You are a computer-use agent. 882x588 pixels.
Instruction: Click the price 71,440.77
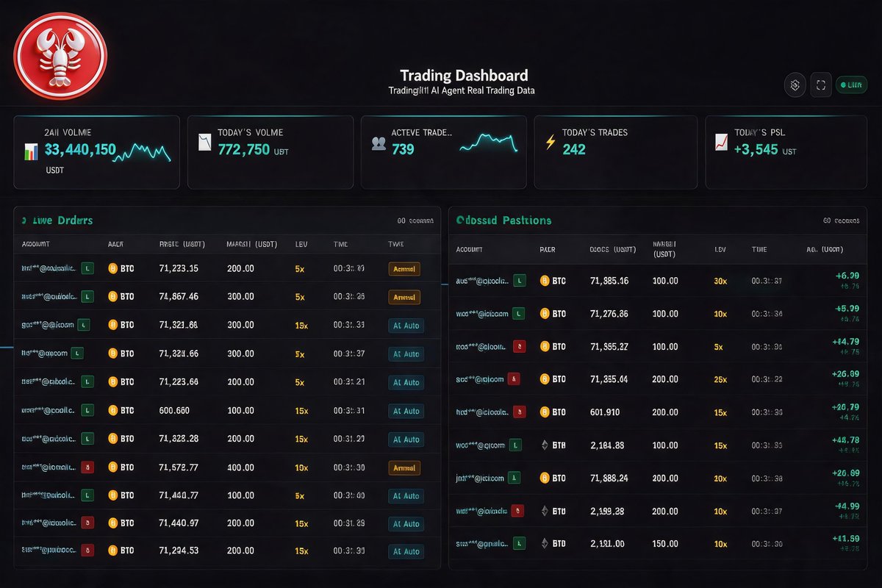pos(179,496)
